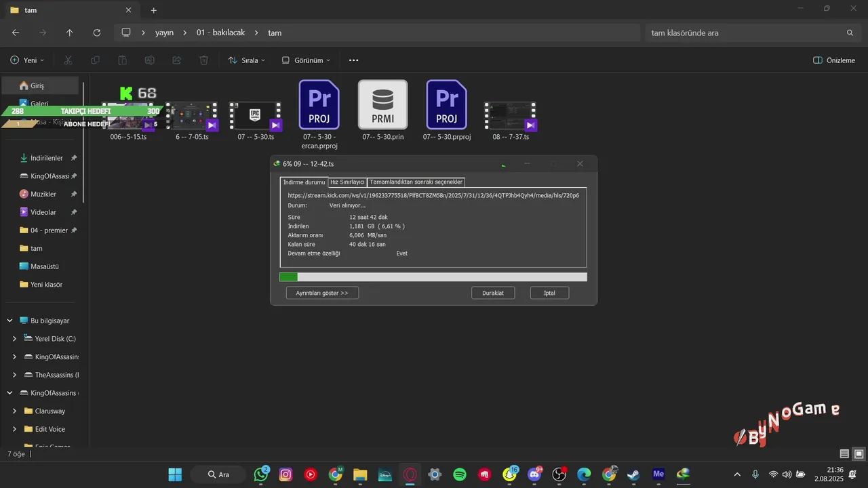Open Internet Download Manager taskbar icon

click(683, 474)
